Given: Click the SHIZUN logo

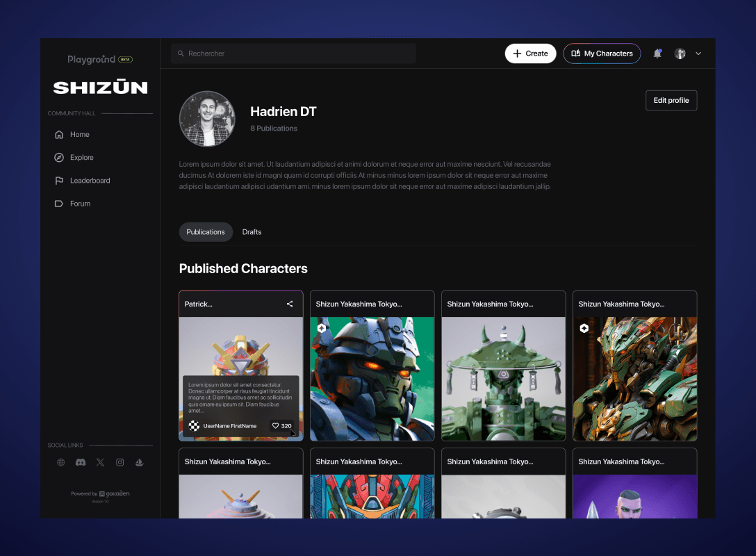Looking at the screenshot, I should pyautogui.click(x=100, y=88).
